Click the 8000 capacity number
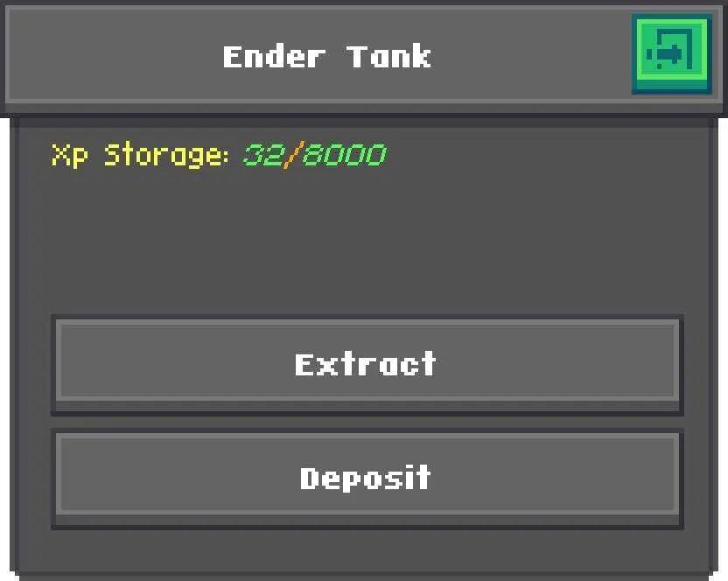The image size is (728, 581). click(x=344, y=155)
